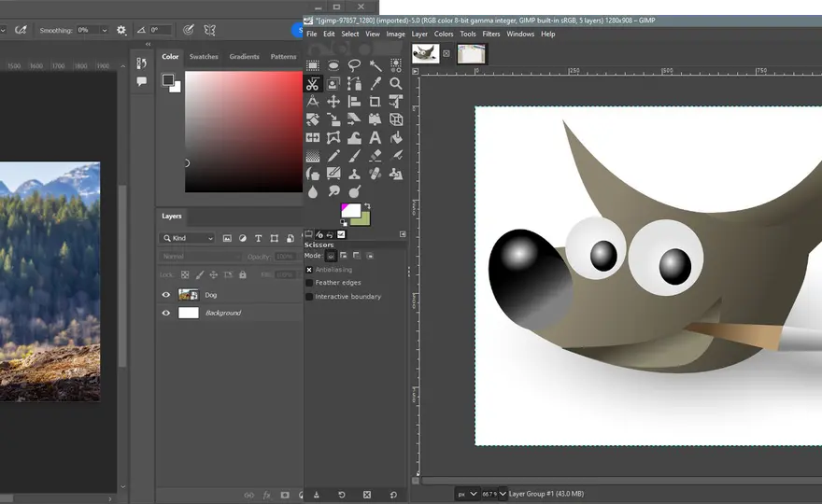Click GIMP's foreground color swatch

pyautogui.click(x=350, y=211)
